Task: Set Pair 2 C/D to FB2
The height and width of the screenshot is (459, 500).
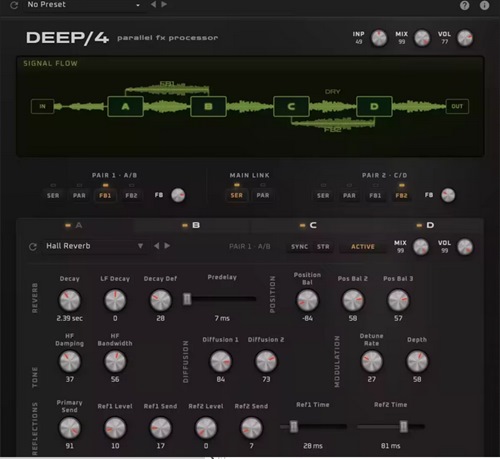Action: point(401,195)
